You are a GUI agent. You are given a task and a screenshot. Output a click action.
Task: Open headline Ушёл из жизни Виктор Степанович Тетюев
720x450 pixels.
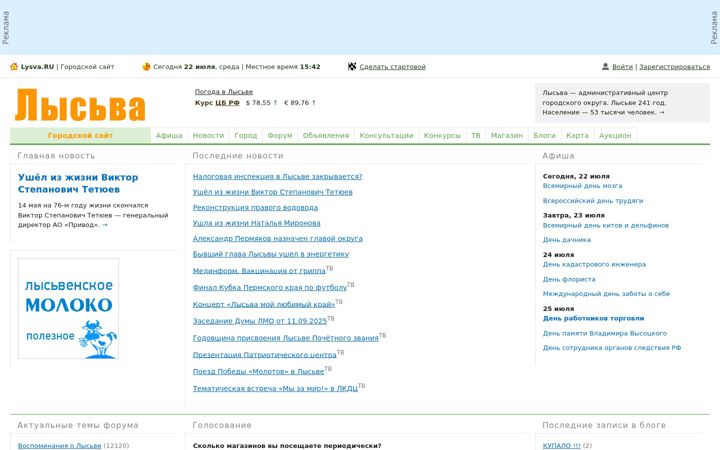(78, 183)
